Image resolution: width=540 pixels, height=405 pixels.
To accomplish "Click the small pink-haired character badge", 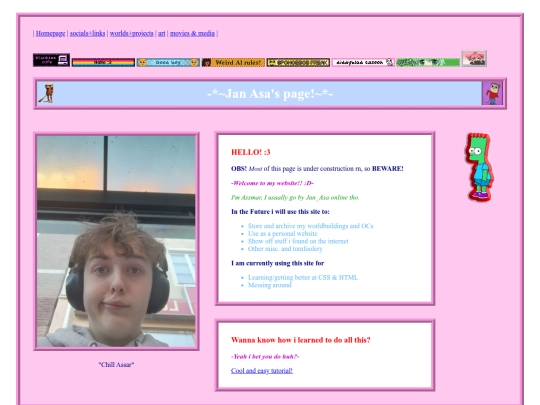I will tap(474, 58).
